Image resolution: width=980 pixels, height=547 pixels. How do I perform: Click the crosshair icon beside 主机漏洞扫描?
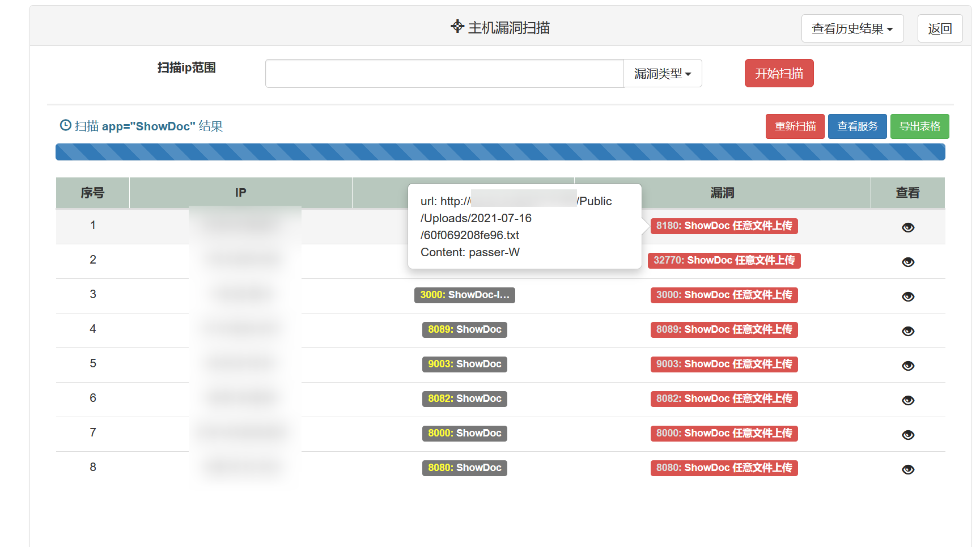click(x=457, y=26)
